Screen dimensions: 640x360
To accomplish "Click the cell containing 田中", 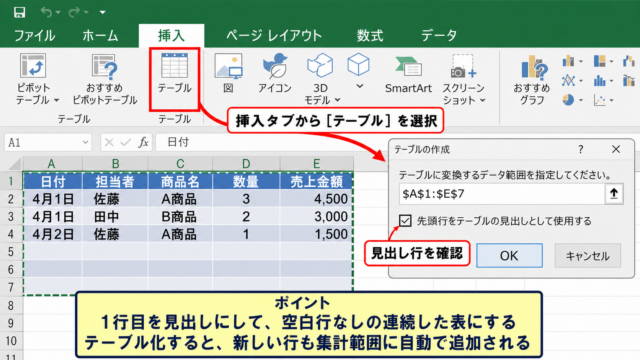I will point(115,217).
